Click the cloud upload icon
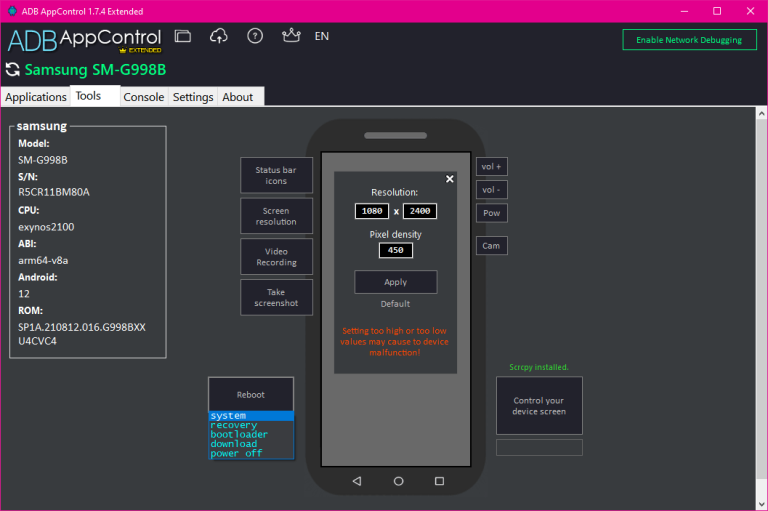 coord(218,36)
